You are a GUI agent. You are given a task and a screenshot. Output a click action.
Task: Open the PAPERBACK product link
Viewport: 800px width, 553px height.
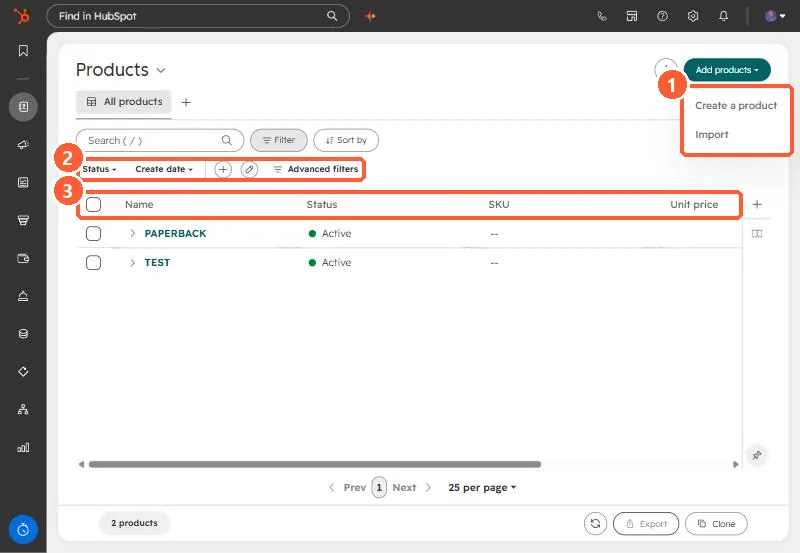coord(175,234)
